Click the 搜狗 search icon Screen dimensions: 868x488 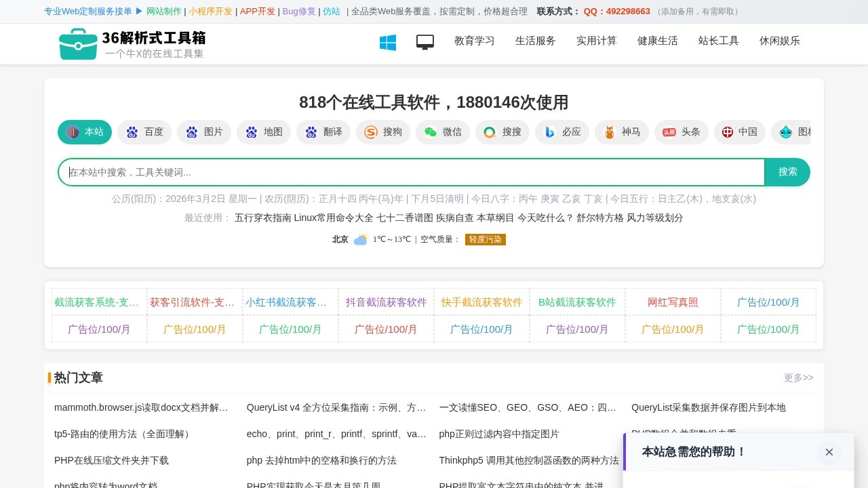click(x=383, y=132)
